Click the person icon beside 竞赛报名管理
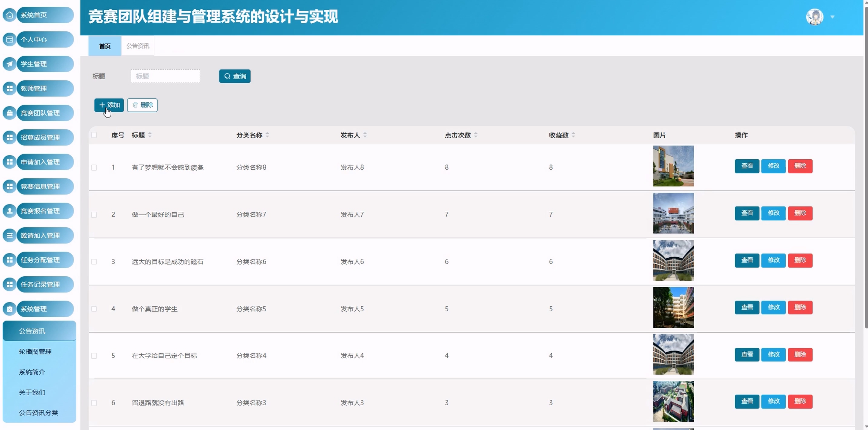 [x=9, y=211]
